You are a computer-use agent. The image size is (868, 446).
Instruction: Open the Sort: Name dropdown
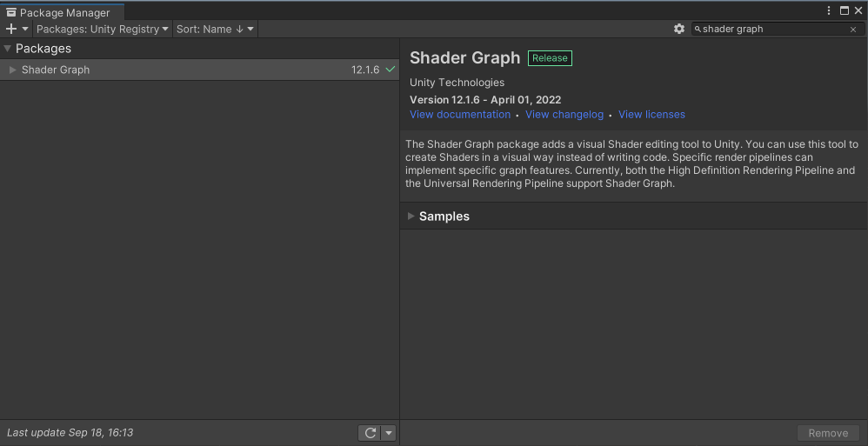tap(215, 29)
